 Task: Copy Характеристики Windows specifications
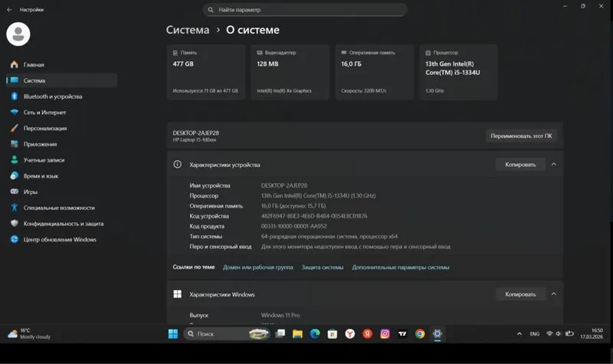click(520, 294)
